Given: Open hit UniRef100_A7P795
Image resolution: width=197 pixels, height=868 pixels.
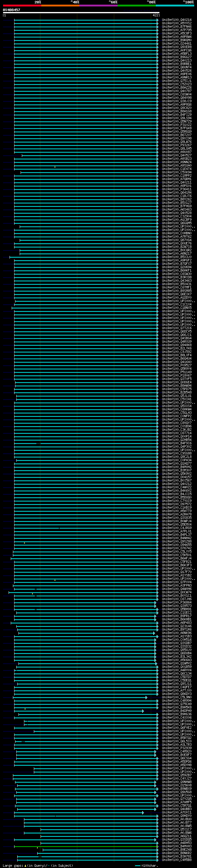Looking at the screenshot, I should coord(176,30).
